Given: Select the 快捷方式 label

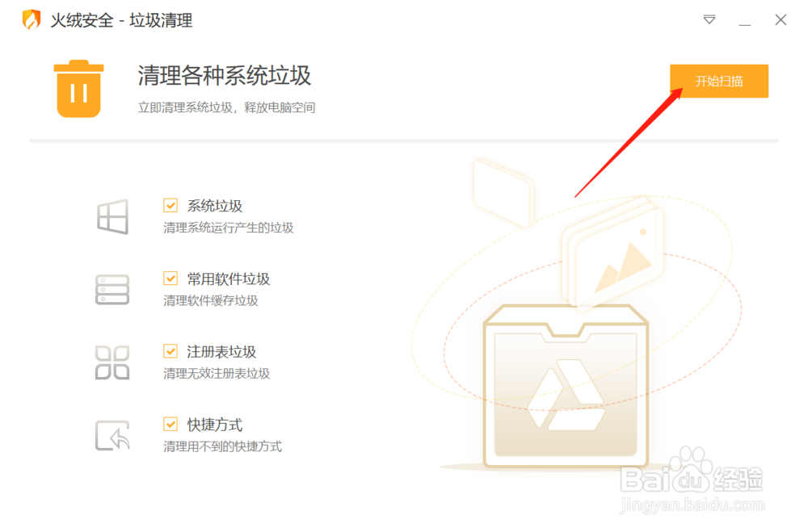Looking at the screenshot, I should [x=214, y=425].
